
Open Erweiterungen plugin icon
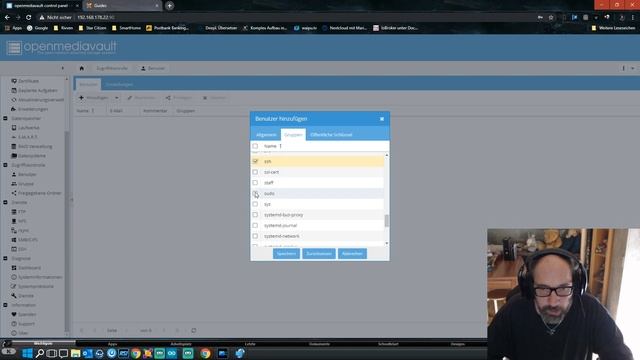(x=14, y=109)
